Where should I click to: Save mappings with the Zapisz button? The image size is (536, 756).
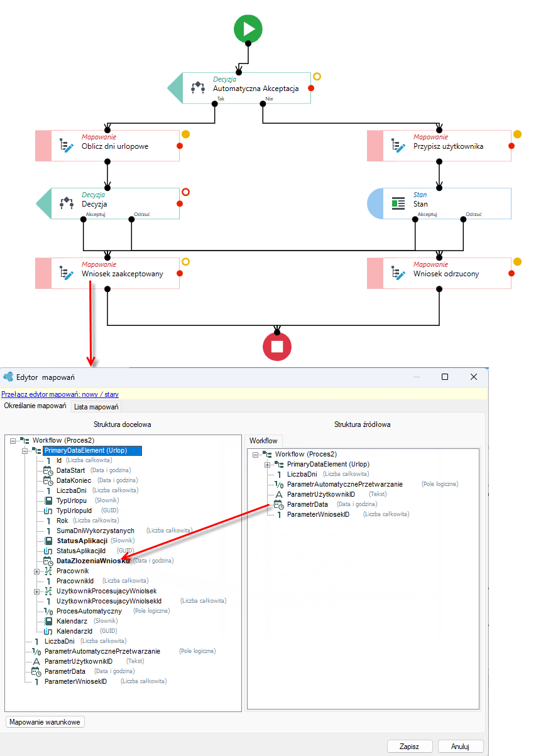click(409, 747)
